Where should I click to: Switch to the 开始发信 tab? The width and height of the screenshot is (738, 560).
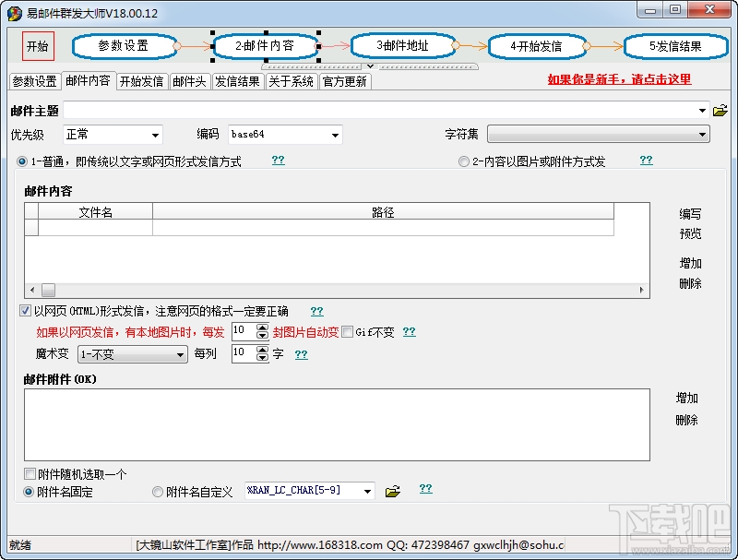point(142,81)
